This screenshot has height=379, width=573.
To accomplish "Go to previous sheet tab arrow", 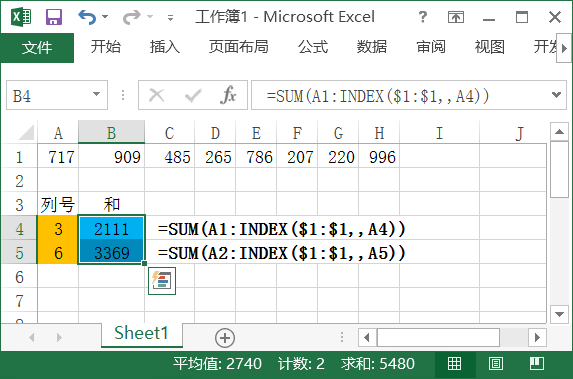I will tap(32, 337).
